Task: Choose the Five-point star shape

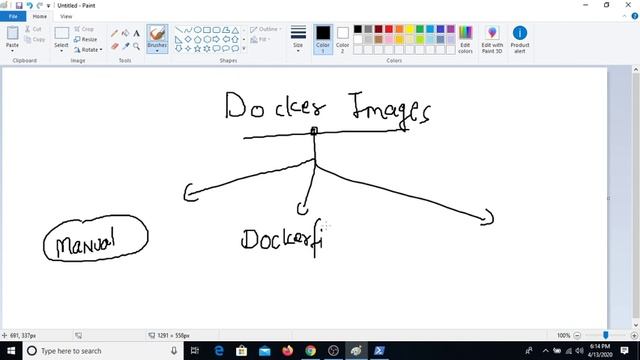Action: point(198,49)
